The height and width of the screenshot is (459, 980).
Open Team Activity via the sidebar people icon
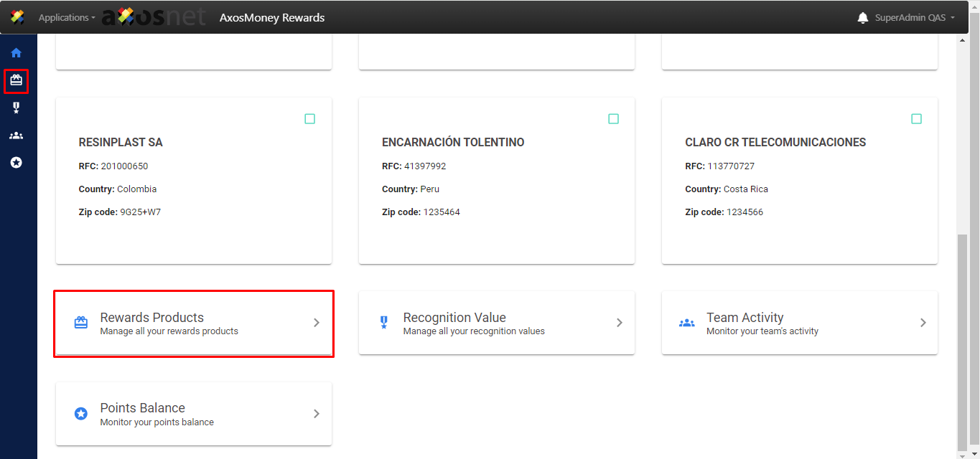click(16, 136)
